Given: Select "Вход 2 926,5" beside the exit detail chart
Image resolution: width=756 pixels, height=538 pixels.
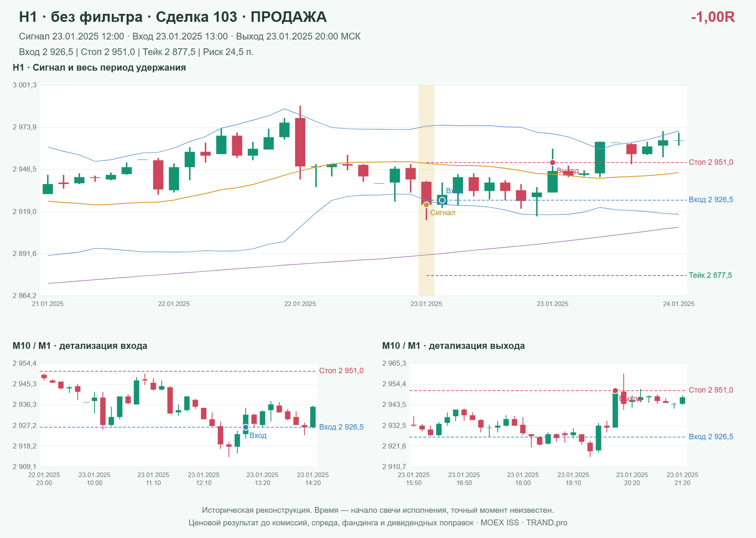Looking at the screenshot, I should tap(711, 437).
